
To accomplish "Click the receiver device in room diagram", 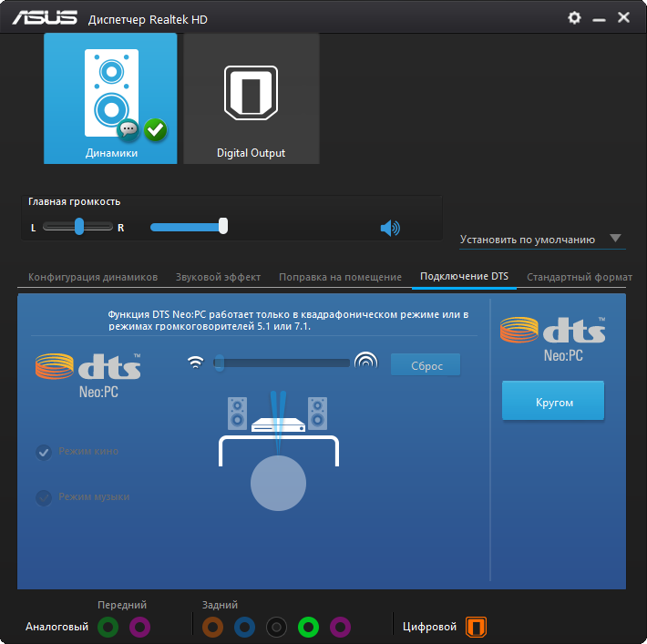I will 278,425.
